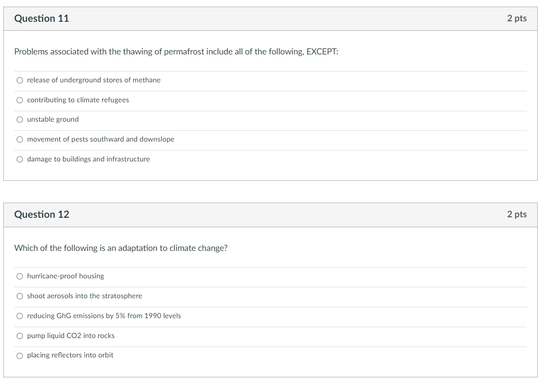This screenshot has height=392, width=550.
Task: Select radio button for release of underground methane
Action: tap(19, 80)
